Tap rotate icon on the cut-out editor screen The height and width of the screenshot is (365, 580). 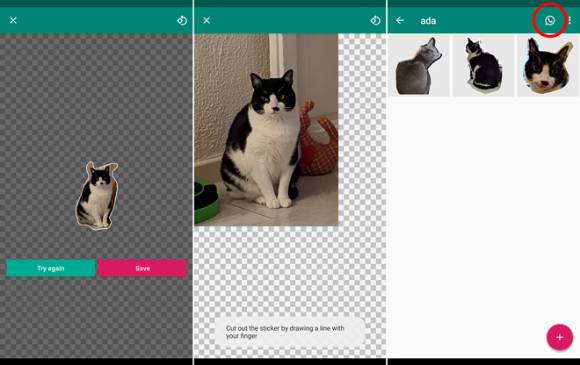pos(375,21)
